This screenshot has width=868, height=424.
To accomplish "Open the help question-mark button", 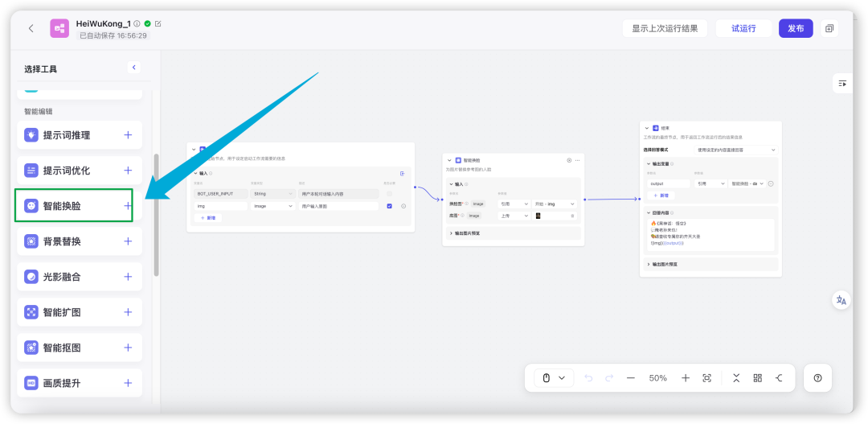I will pyautogui.click(x=817, y=378).
